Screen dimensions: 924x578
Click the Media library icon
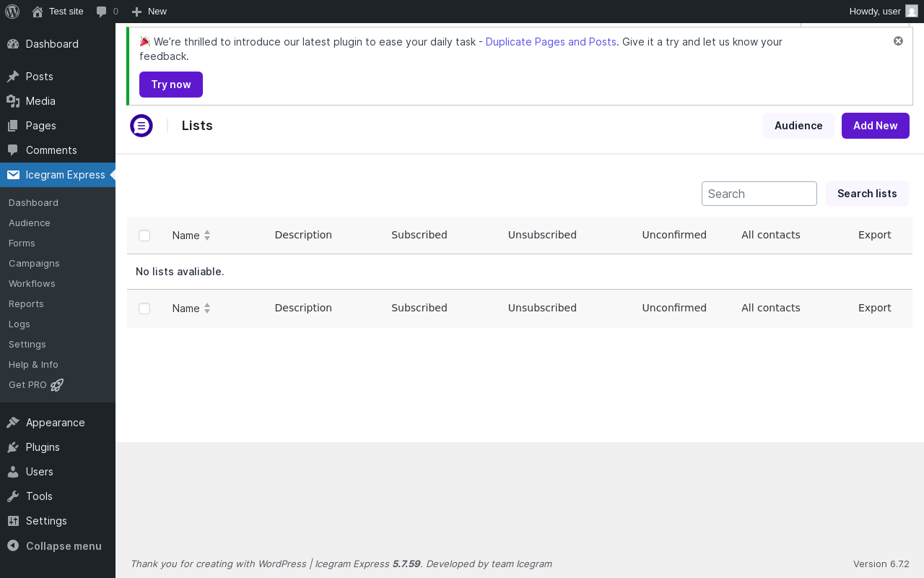[x=13, y=101]
